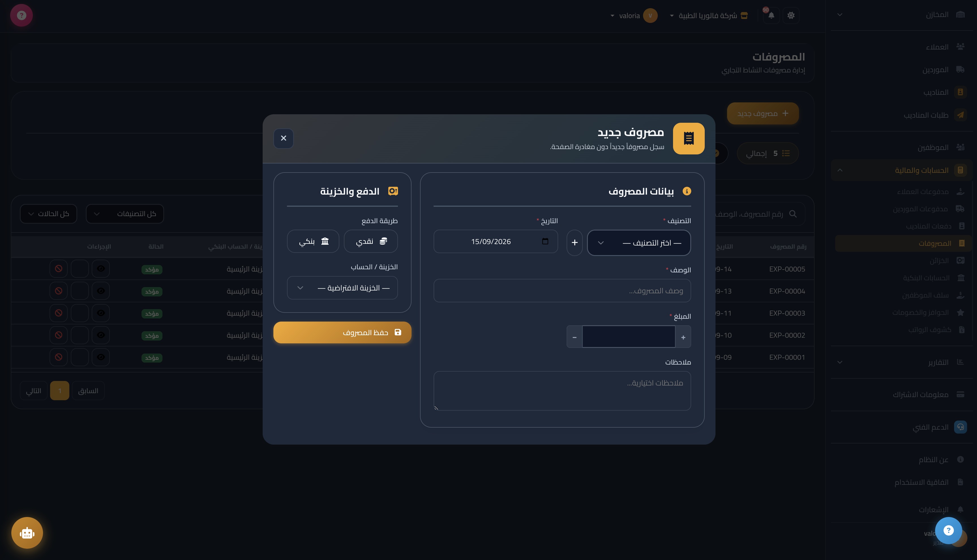Viewport: 977px width, 560px height.
Task: Decrease the amount with the minus stepper
Action: click(x=575, y=337)
